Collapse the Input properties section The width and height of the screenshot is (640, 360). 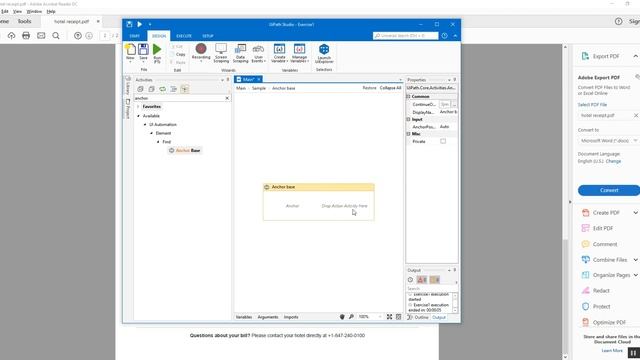pyautogui.click(x=408, y=119)
